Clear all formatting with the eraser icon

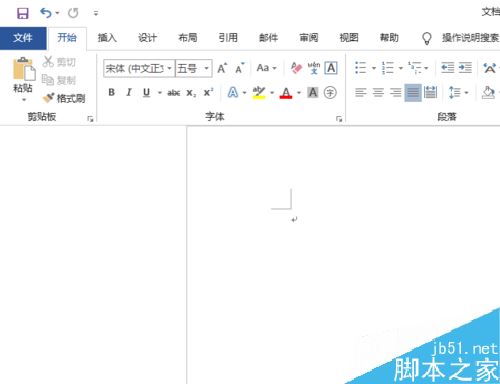pos(296,68)
